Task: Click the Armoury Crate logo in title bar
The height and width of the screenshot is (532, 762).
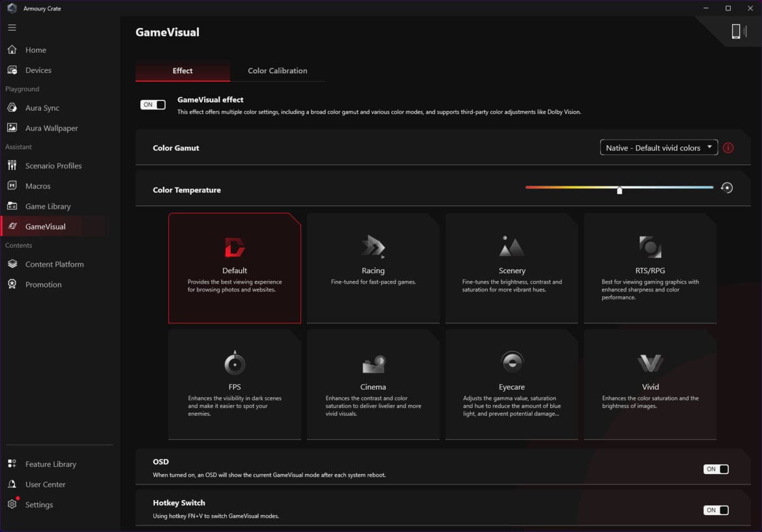Action: (x=12, y=8)
